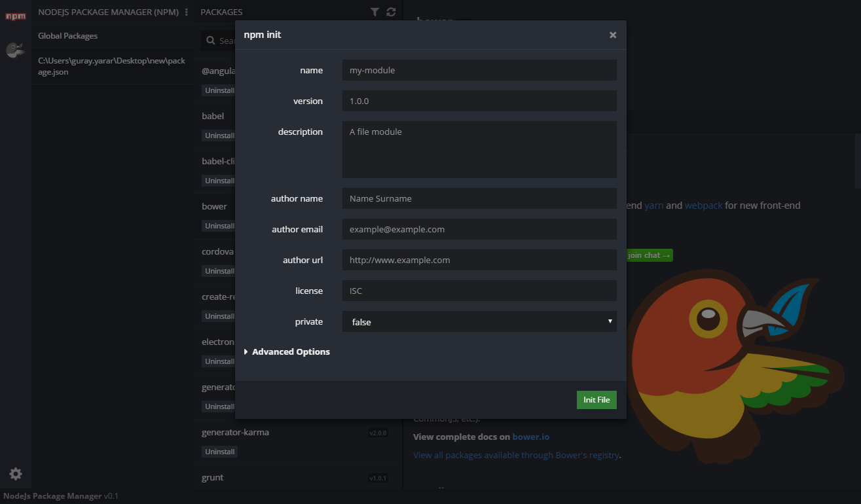Uninstall the babel package
The image size is (861, 504).
tap(219, 135)
